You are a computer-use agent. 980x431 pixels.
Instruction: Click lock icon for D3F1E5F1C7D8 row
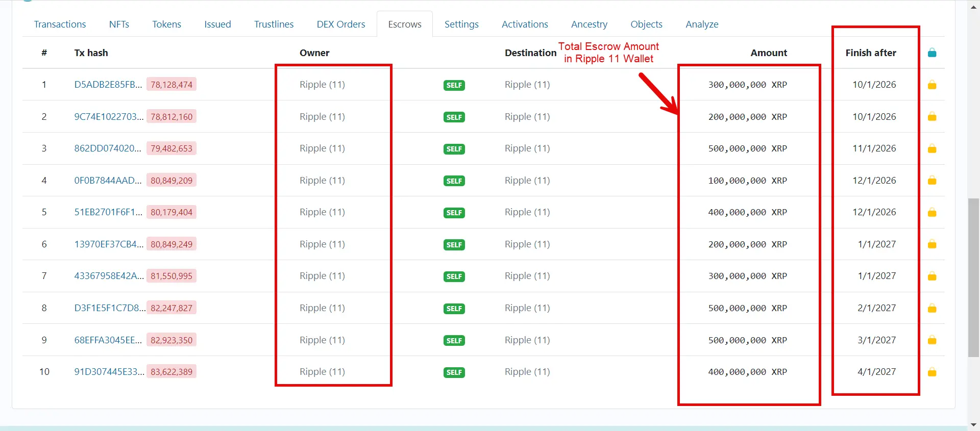932,308
